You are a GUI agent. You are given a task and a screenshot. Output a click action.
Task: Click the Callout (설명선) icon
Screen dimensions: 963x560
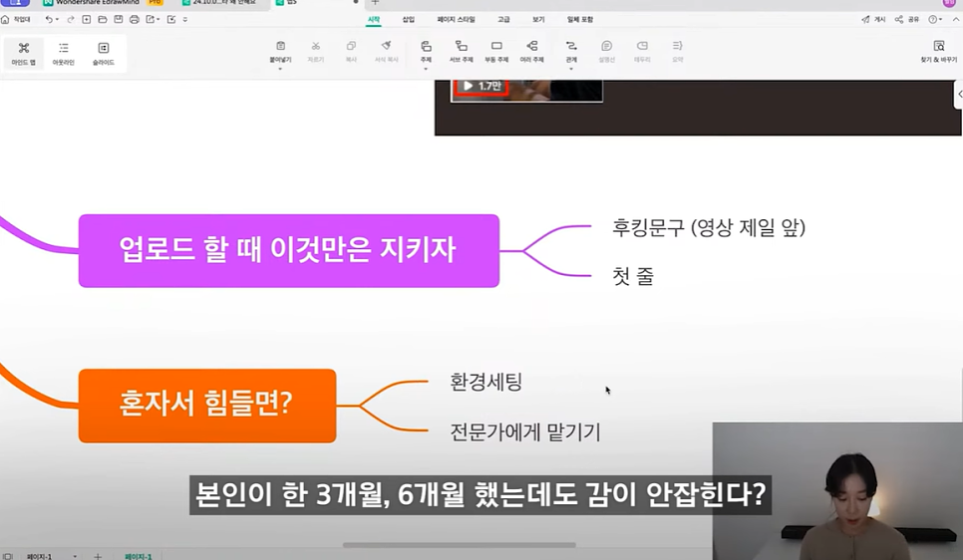click(607, 46)
